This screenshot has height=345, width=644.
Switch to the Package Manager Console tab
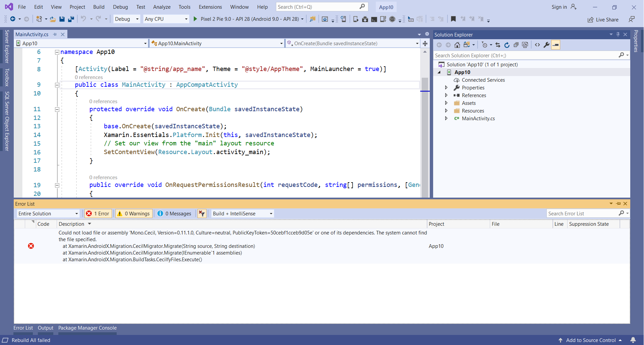coord(87,328)
